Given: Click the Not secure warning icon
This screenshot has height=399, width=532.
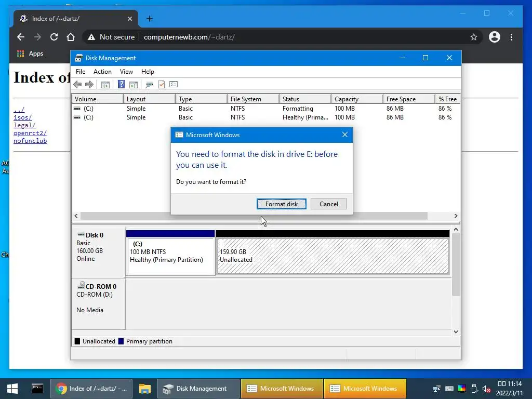Looking at the screenshot, I should pyautogui.click(x=91, y=37).
